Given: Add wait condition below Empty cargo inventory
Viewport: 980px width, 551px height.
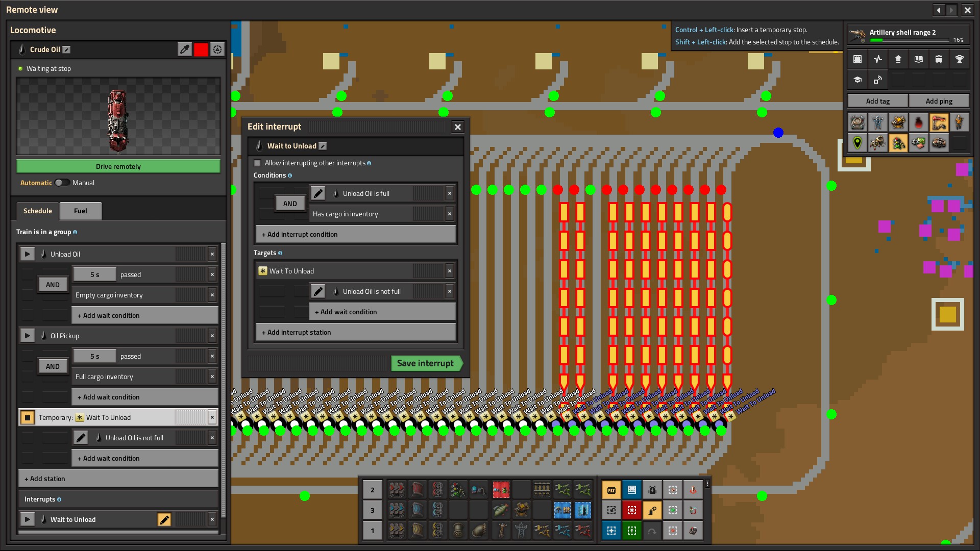Looking at the screenshot, I should tap(145, 315).
